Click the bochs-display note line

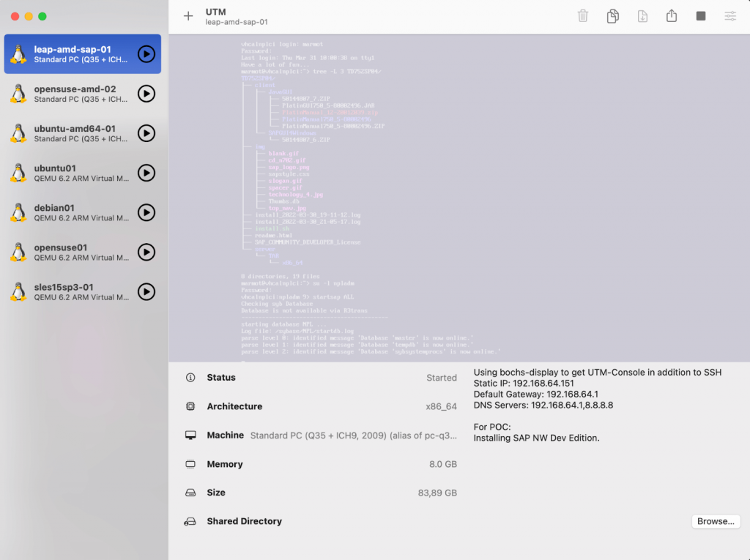[598, 372]
